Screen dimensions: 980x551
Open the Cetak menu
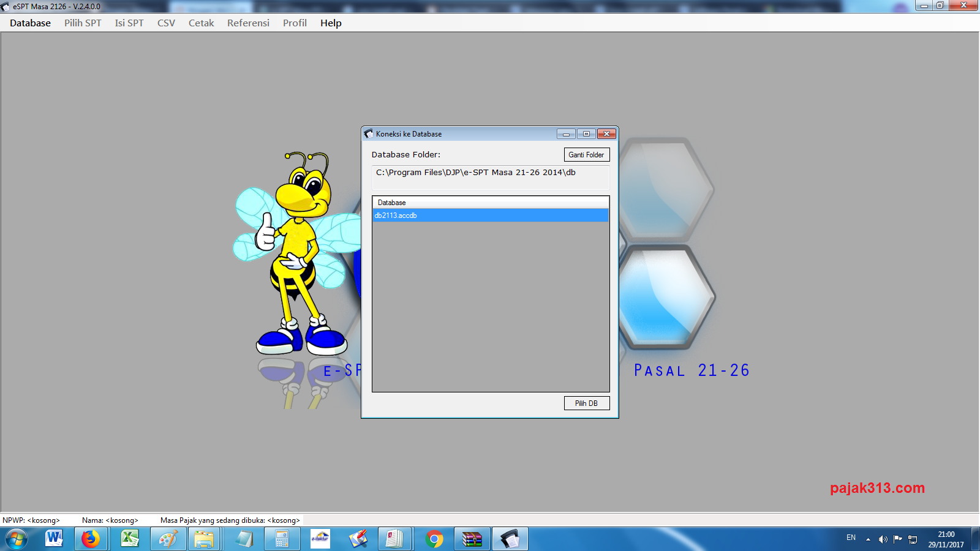[201, 23]
